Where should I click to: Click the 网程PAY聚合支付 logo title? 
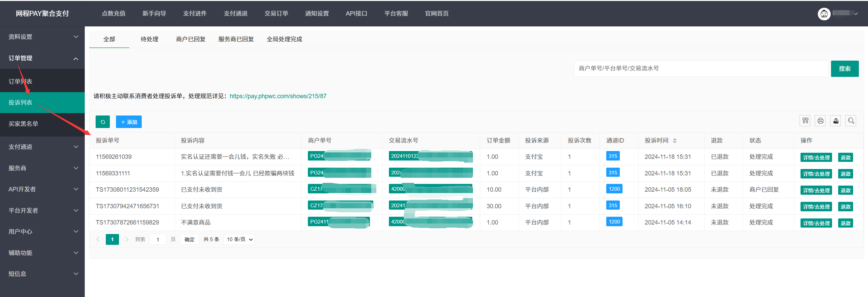42,14
